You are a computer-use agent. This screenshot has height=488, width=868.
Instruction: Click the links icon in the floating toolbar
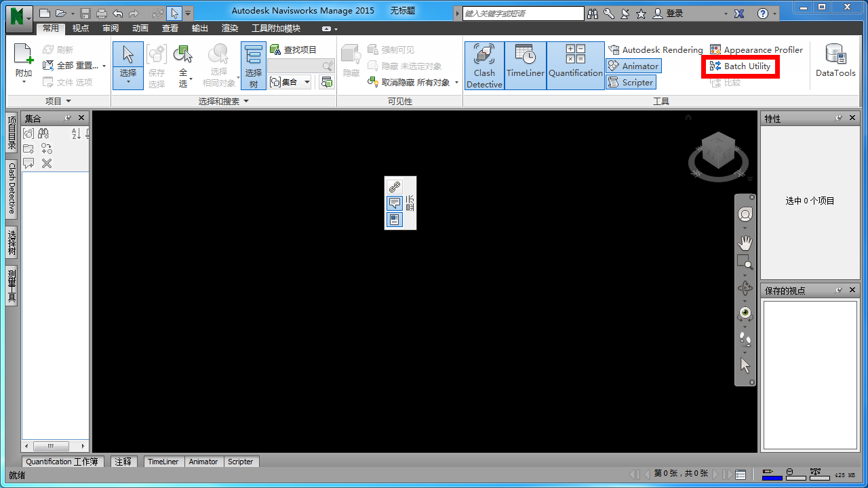[395, 187]
